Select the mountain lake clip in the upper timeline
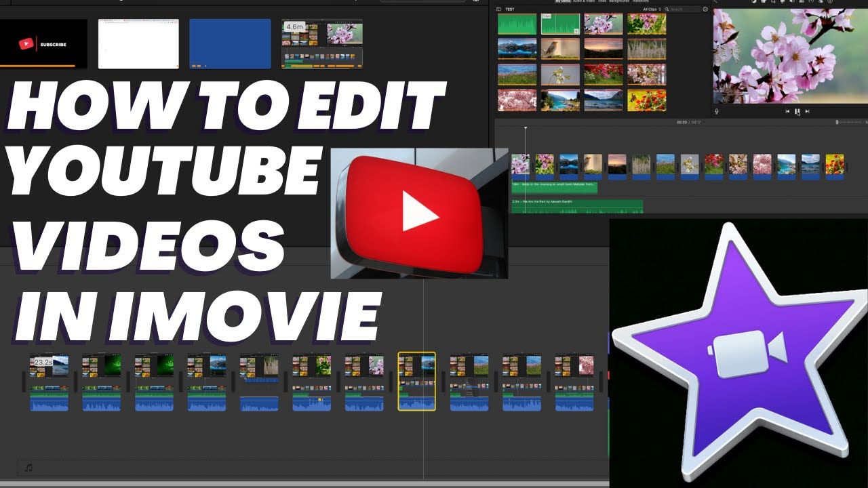 pyautogui.click(x=569, y=167)
